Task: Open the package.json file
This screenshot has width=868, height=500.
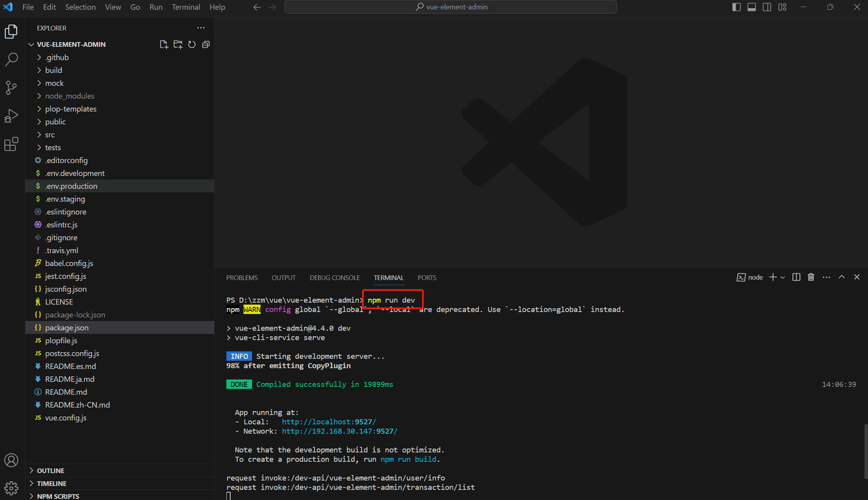Action: [67, 328]
